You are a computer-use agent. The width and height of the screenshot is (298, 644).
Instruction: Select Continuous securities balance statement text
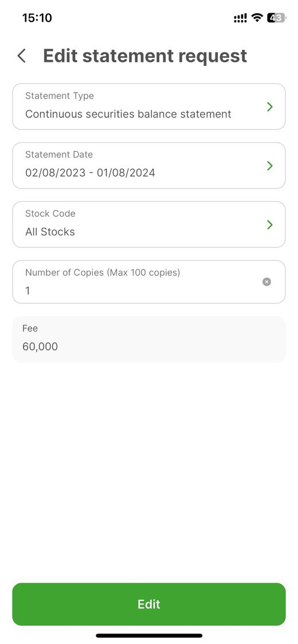point(128,114)
